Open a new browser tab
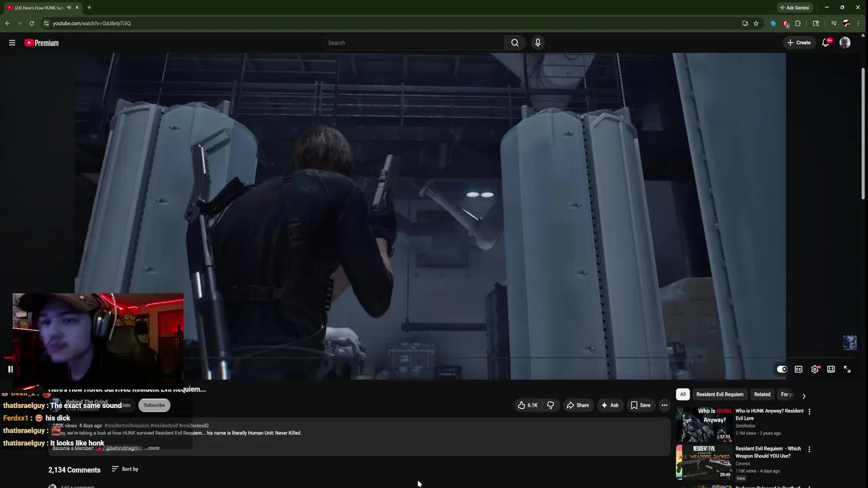Screen dimensions: 868x488 pos(89,7)
